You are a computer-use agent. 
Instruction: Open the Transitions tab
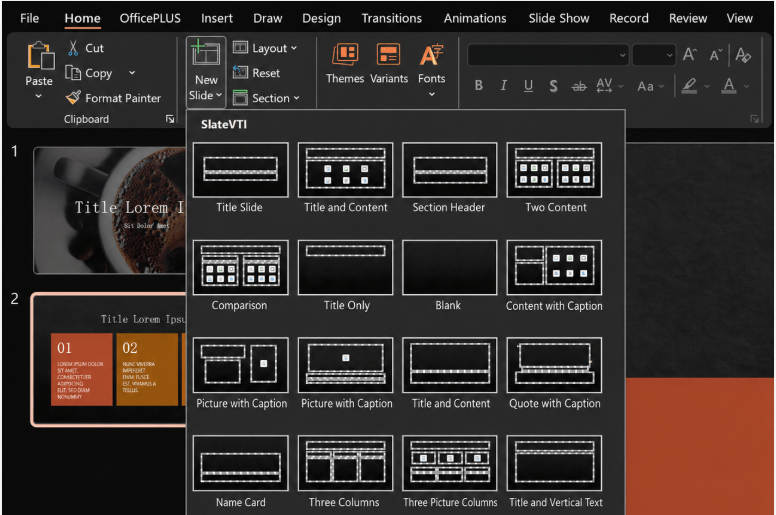[x=391, y=18]
